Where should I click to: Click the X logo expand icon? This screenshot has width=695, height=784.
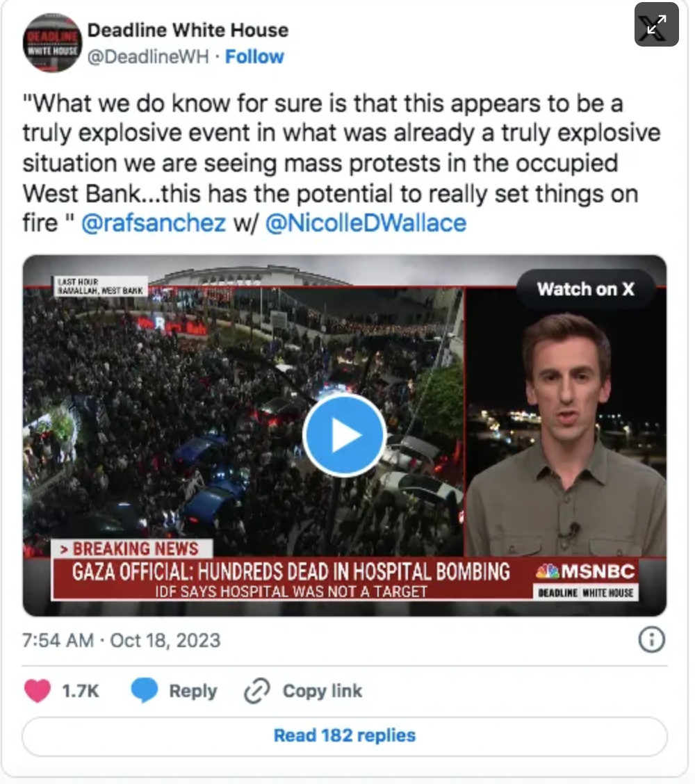coord(656,24)
